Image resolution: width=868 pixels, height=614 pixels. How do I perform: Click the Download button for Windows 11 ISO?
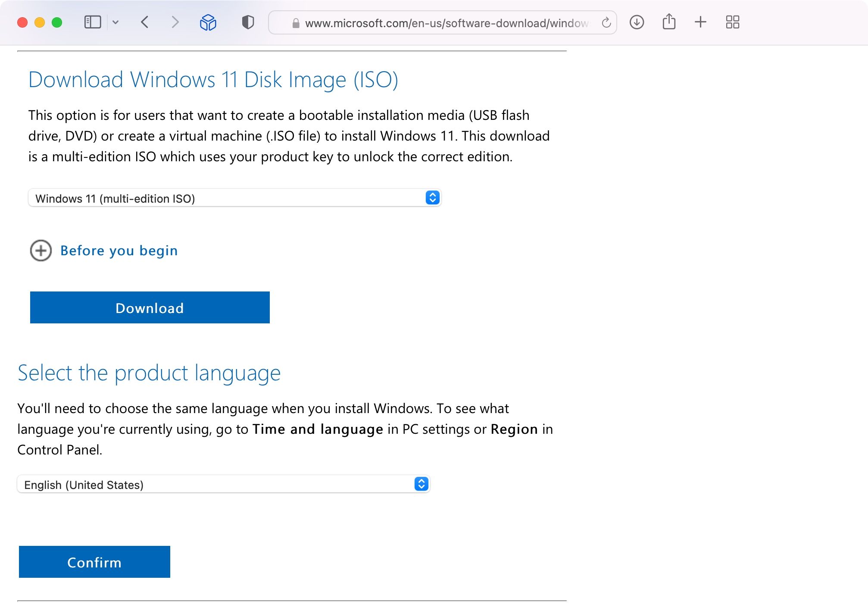(x=150, y=307)
